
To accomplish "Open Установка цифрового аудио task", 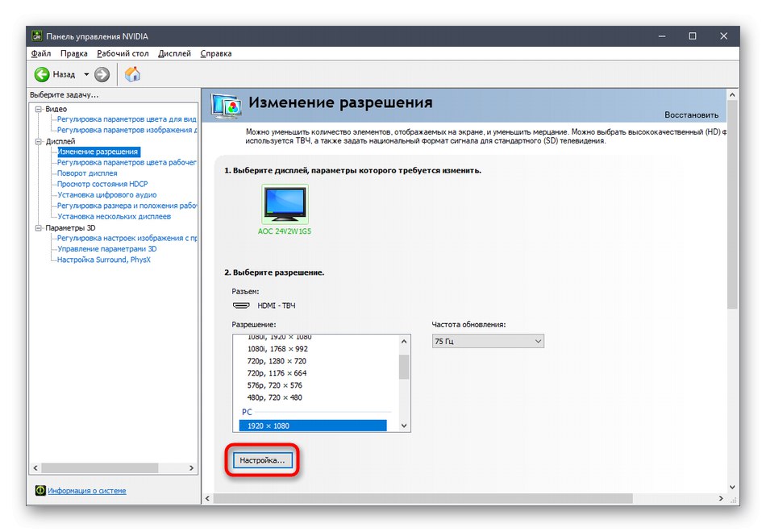I will 107,195.
